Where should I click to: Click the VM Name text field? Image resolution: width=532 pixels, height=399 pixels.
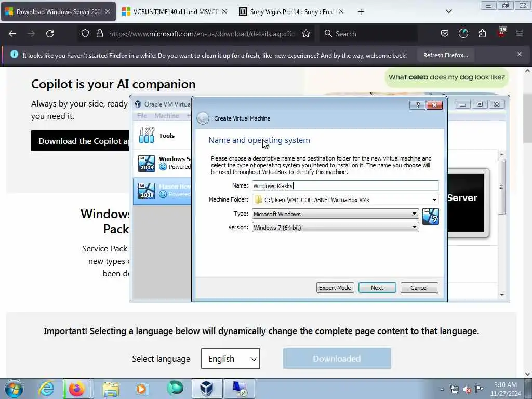(x=345, y=185)
